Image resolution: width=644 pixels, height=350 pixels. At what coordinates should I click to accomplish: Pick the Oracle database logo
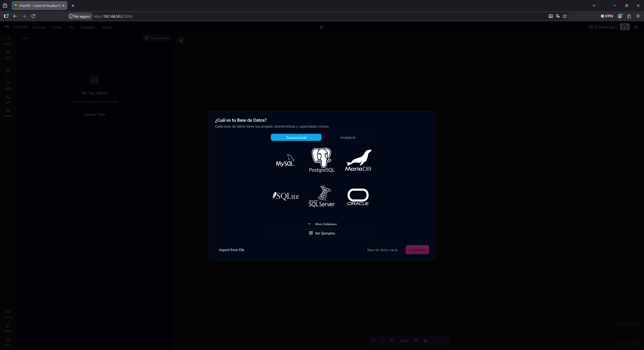coord(358,197)
